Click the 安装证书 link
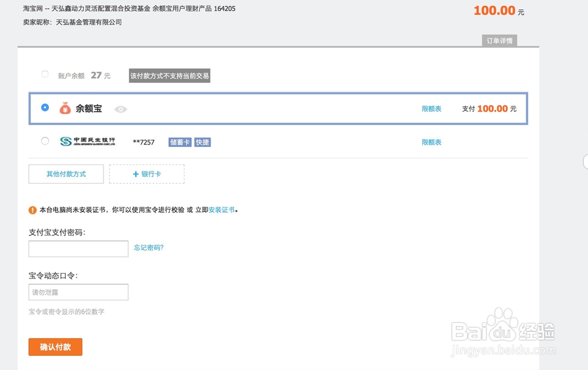588x370 pixels. coord(222,210)
